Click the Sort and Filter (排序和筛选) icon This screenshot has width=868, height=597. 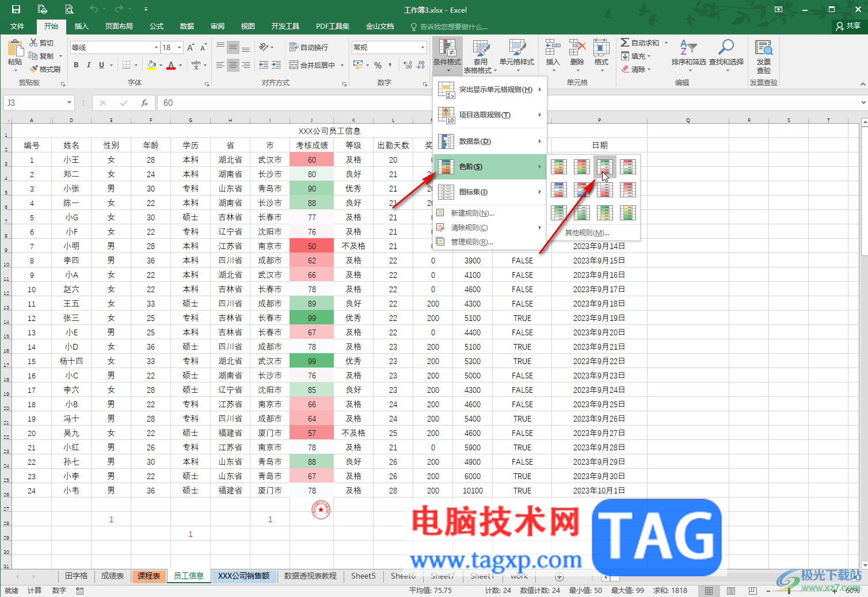pos(688,48)
